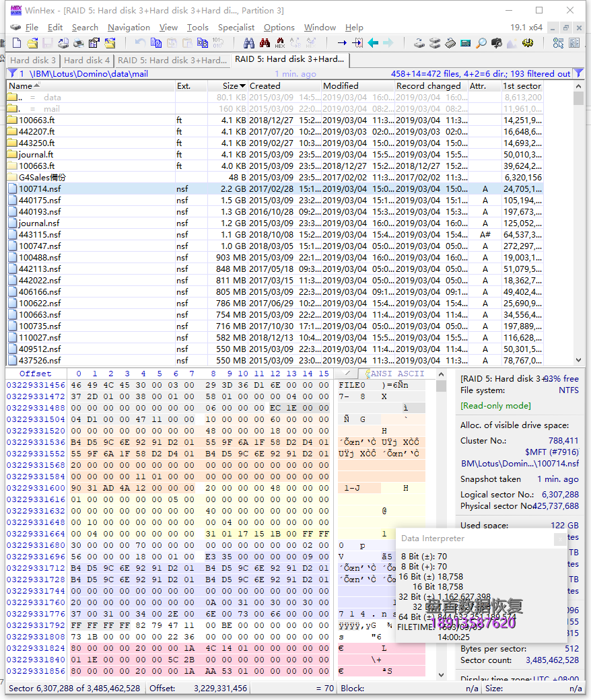591x700 pixels.
Task: Open the Options menu
Action: [x=279, y=27]
